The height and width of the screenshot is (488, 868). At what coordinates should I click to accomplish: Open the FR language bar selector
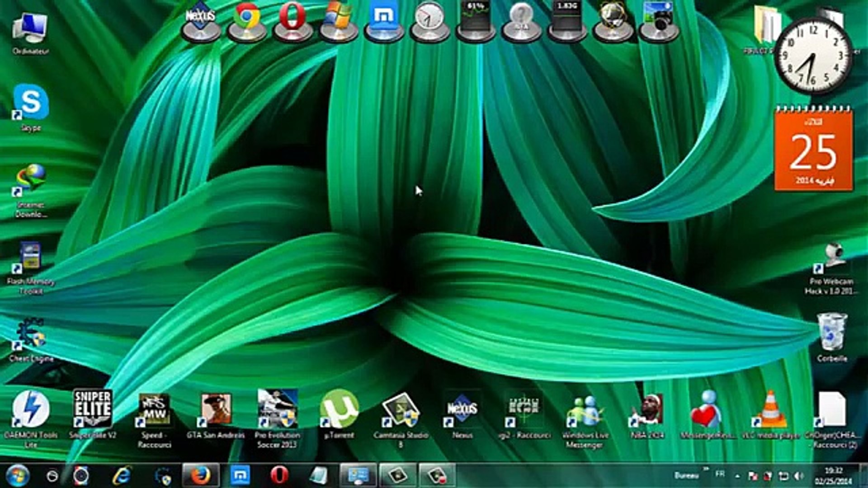[x=720, y=474]
